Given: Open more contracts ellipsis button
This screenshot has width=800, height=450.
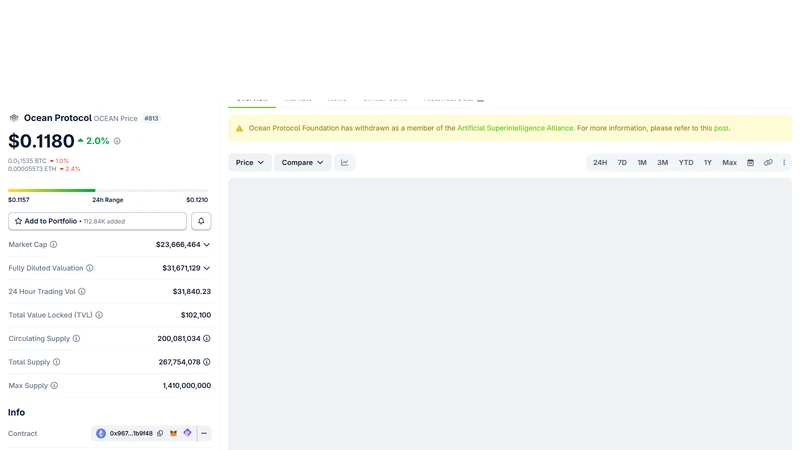Looking at the screenshot, I should pyautogui.click(x=204, y=433).
